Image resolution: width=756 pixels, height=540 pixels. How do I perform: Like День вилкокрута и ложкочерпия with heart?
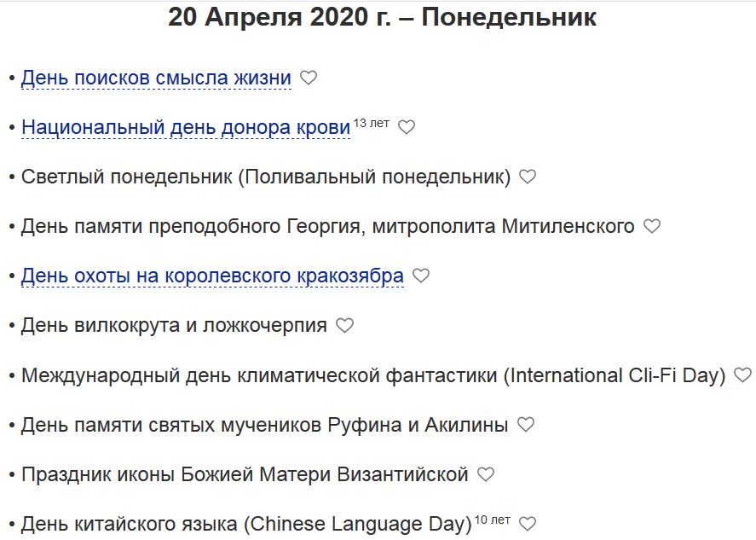pyautogui.click(x=344, y=325)
